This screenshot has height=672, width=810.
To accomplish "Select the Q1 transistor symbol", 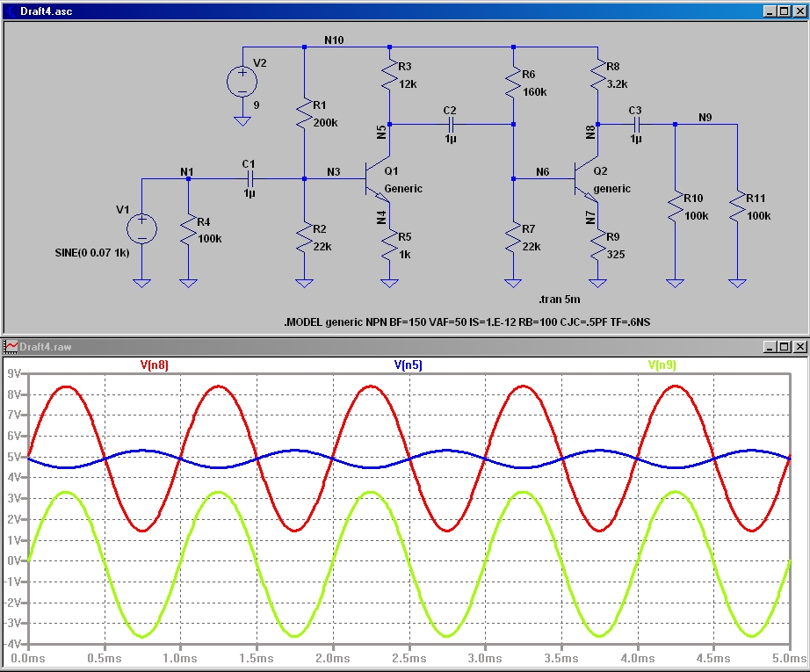I will coord(377,179).
